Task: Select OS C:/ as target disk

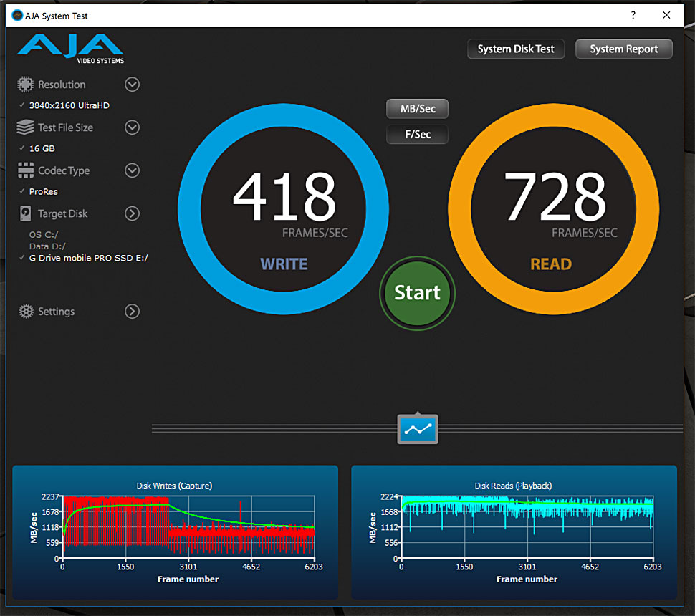Action: [44, 234]
